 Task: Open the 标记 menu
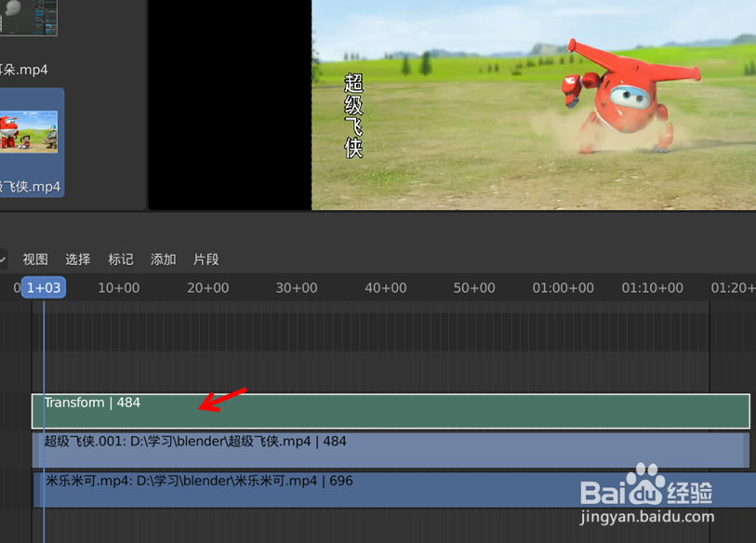121,259
